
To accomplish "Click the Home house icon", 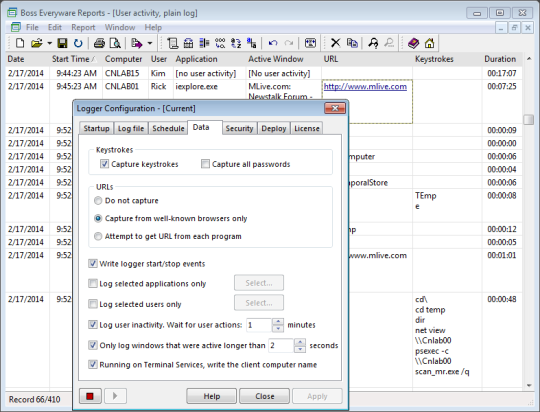I will click(x=429, y=43).
